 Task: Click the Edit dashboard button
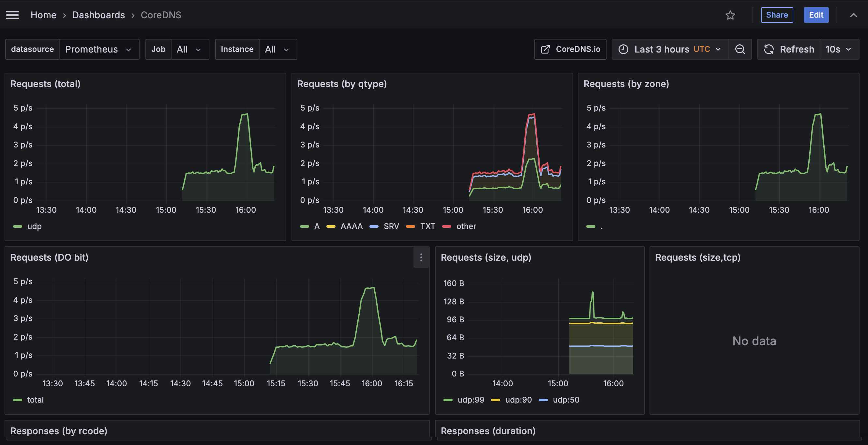coord(816,15)
